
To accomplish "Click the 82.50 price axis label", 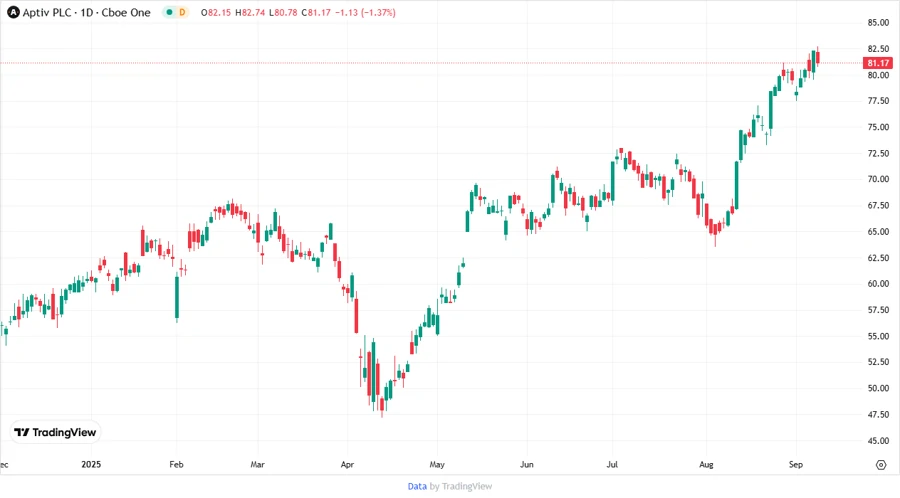I will pyautogui.click(x=878, y=49).
